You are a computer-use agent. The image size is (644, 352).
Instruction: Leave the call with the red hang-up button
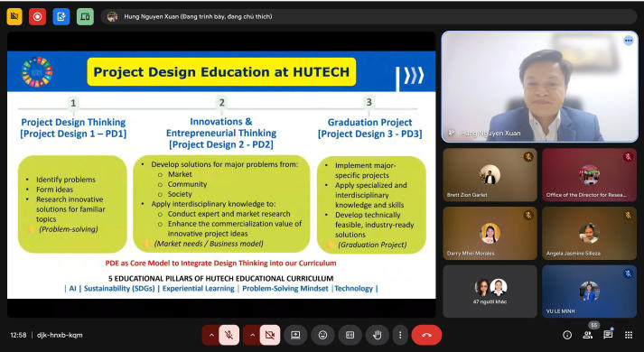point(426,335)
